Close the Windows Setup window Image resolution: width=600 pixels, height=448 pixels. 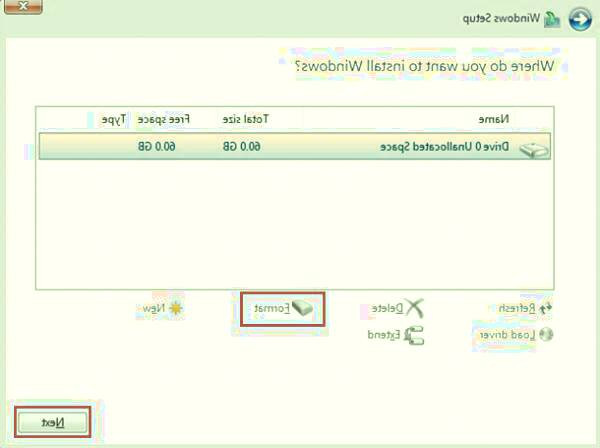tap(23, 5)
